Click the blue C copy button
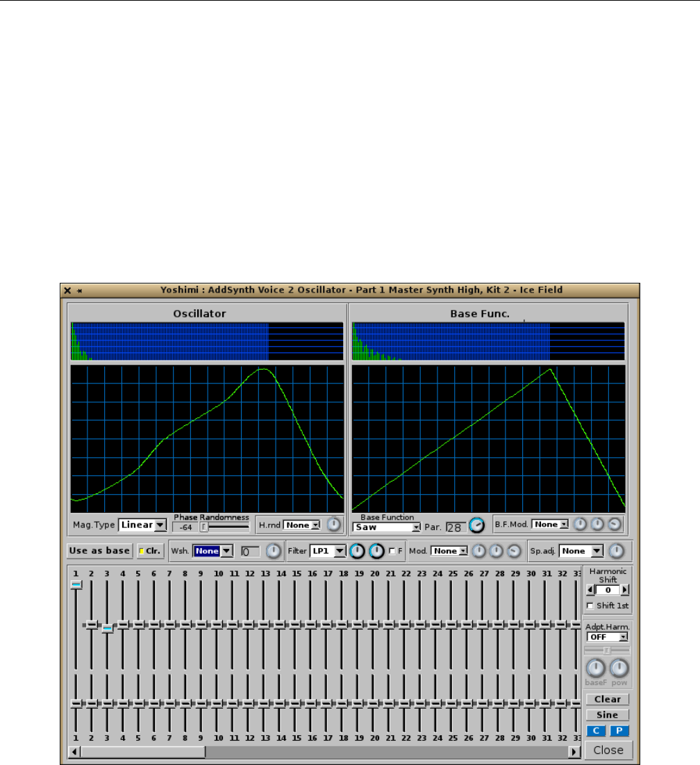700x765 pixels. pos(596,730)
